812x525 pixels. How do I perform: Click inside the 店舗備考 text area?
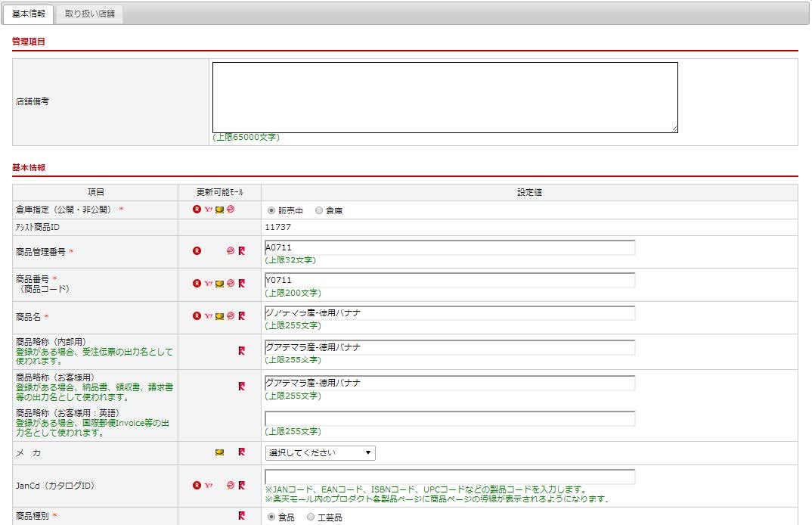[x=445, y=98]
